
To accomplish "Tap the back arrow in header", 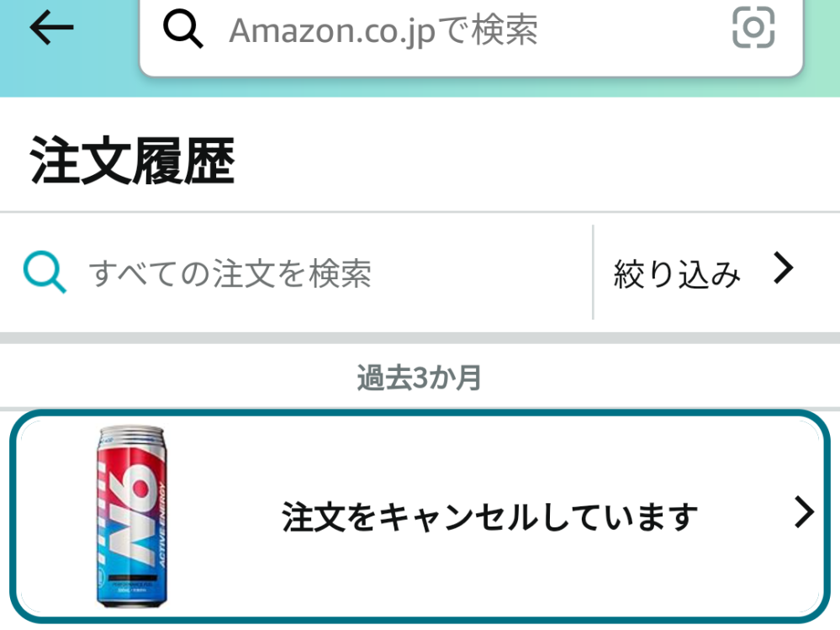I will click(x=51, y=28).
